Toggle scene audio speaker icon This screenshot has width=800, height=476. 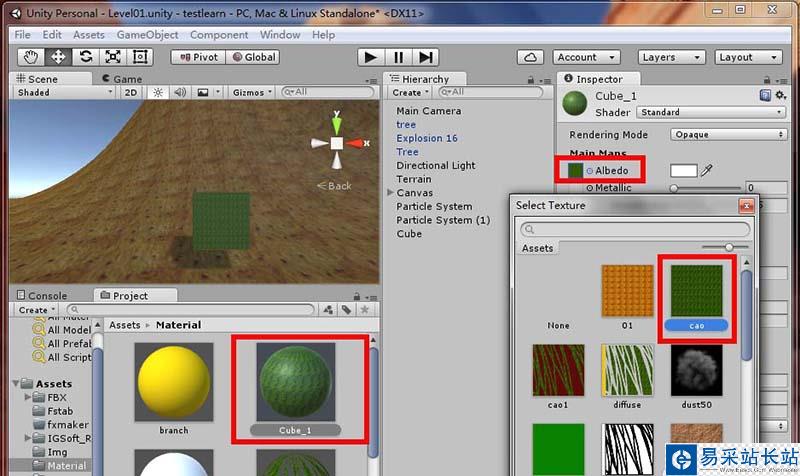coord(180,92)
